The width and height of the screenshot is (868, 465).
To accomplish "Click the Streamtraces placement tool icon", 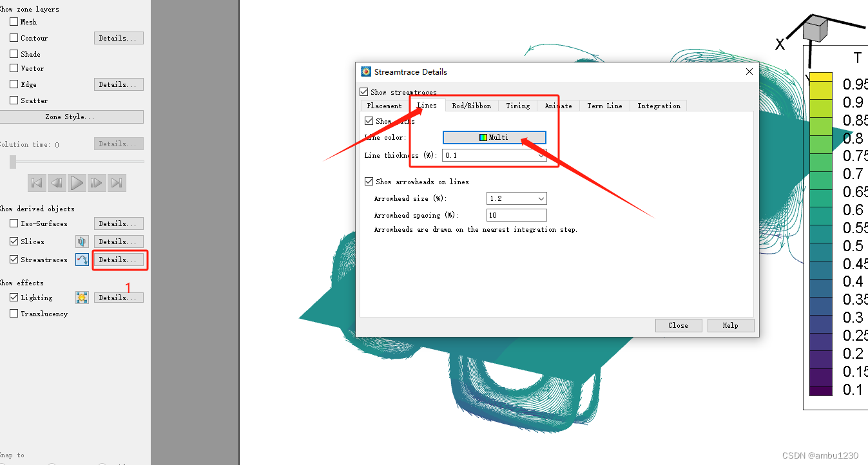I will point(82,260).
